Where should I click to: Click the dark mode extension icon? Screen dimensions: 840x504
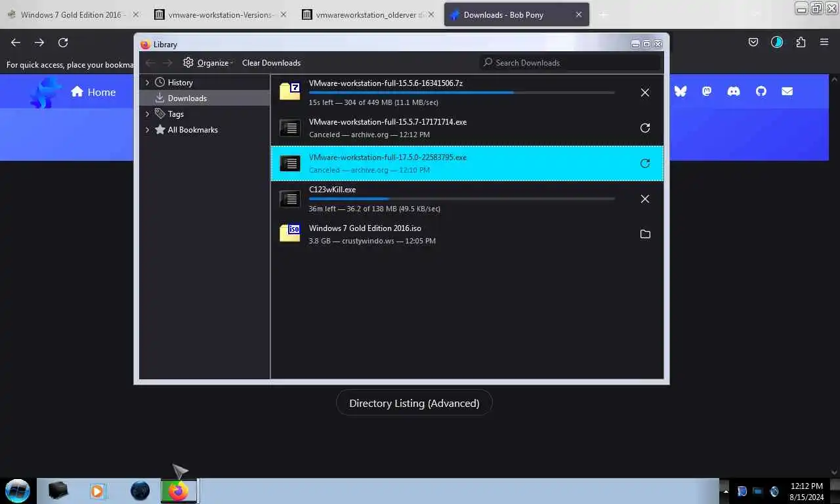tap(777, 42)
